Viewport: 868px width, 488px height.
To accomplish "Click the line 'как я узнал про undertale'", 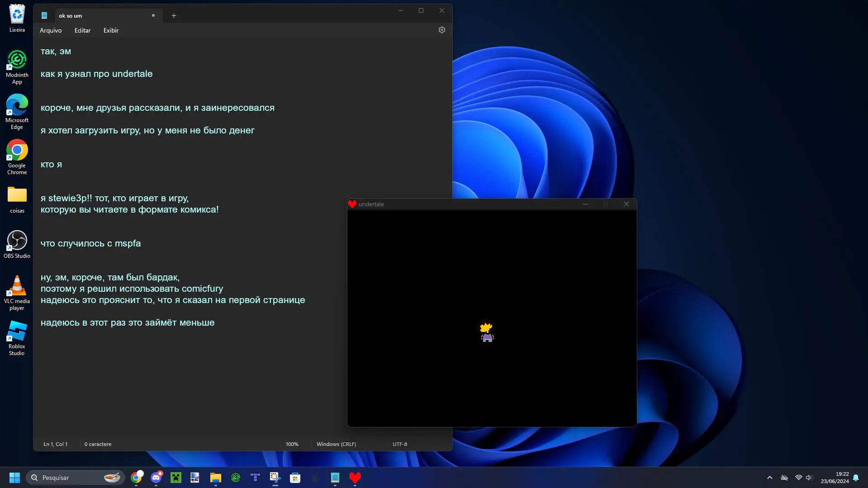I will point(96,74).
